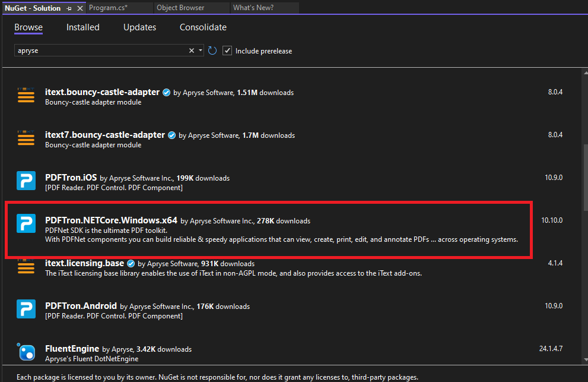Open the Consolidate view

click(x=202, y=27)
